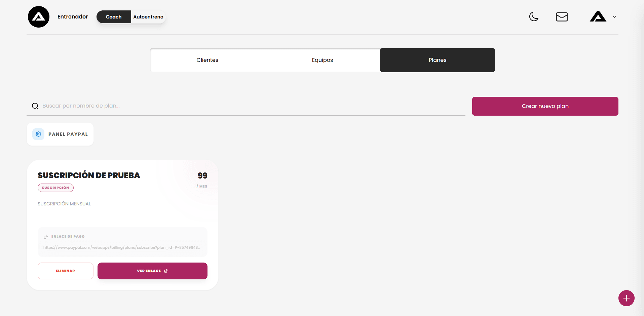This screenshot has width=644, height=316.
Task: Click the PayPal payment link URL
Action: point(122,247)
